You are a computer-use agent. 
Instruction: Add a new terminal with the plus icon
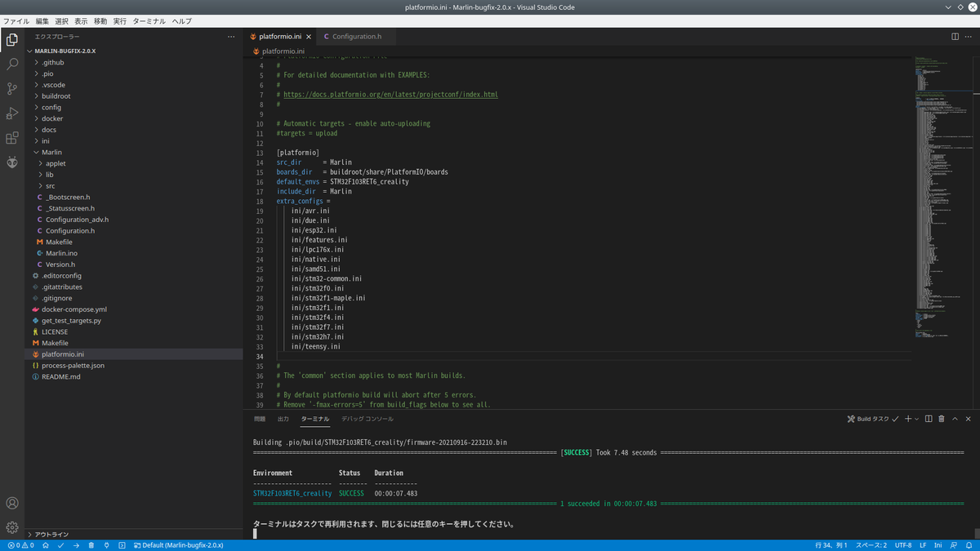pyautogui.click(x=907, y=419)
